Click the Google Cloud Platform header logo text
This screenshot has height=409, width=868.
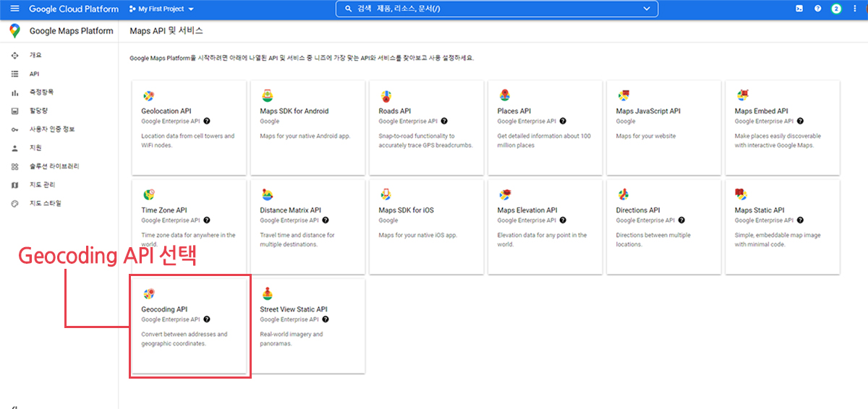tap(74, 9)
